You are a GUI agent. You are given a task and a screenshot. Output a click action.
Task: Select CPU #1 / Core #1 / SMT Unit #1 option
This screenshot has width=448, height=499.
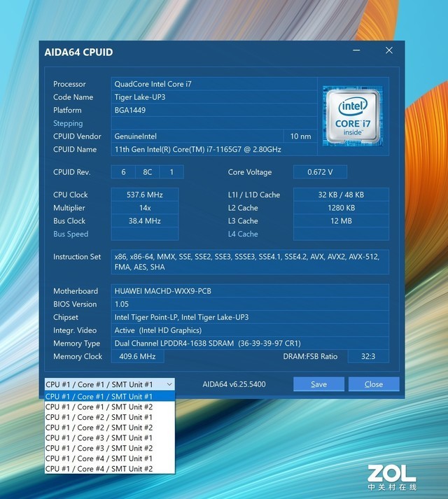pos(109,397)
